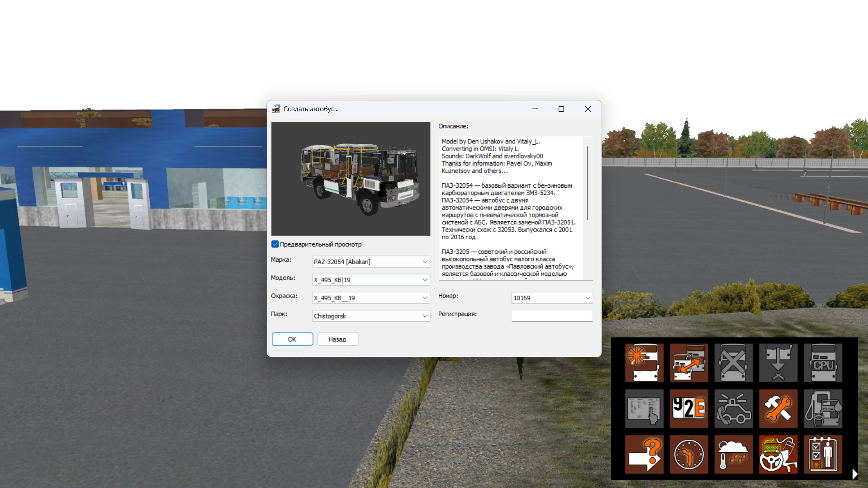Viewport: 868px width, 488px height.
Task: Open the Окраска dropdown showing X_495_KB__19
Action: click(x=371, y=298)
